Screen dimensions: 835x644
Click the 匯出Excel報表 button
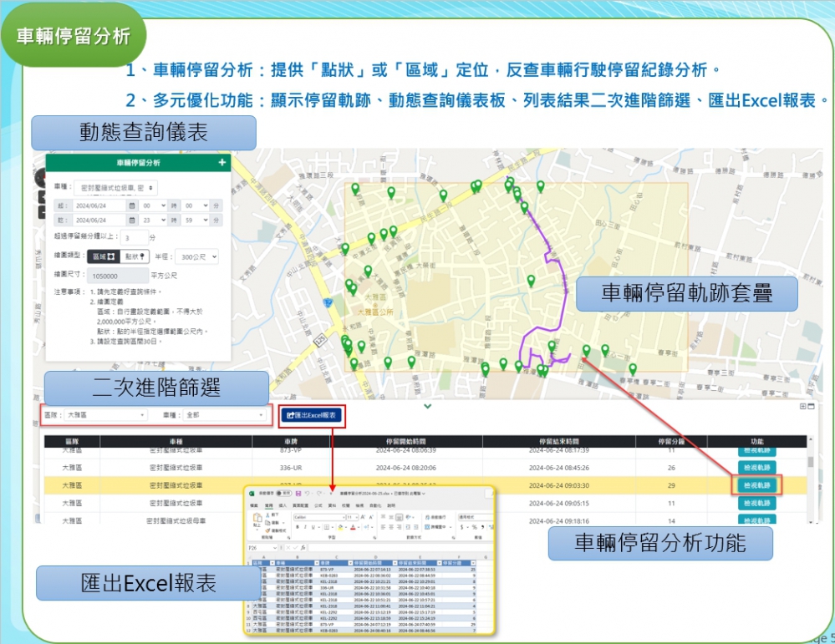[x=311, y=415]
